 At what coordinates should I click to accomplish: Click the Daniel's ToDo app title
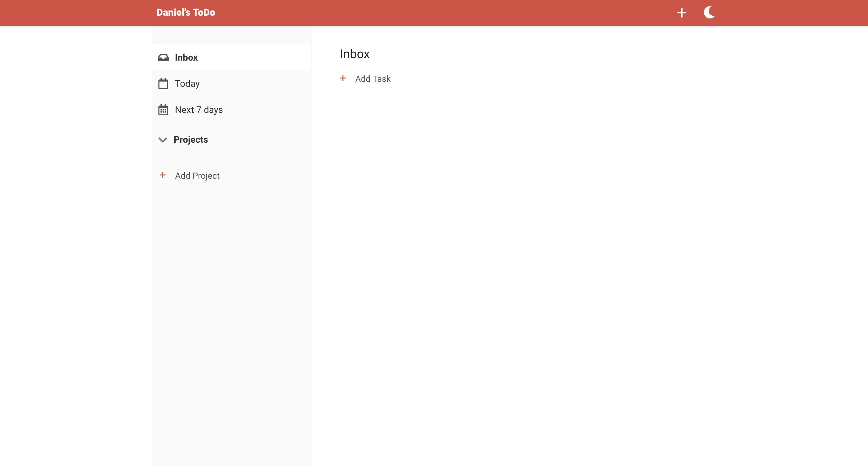pyautogui.click(x=186, y=13)
